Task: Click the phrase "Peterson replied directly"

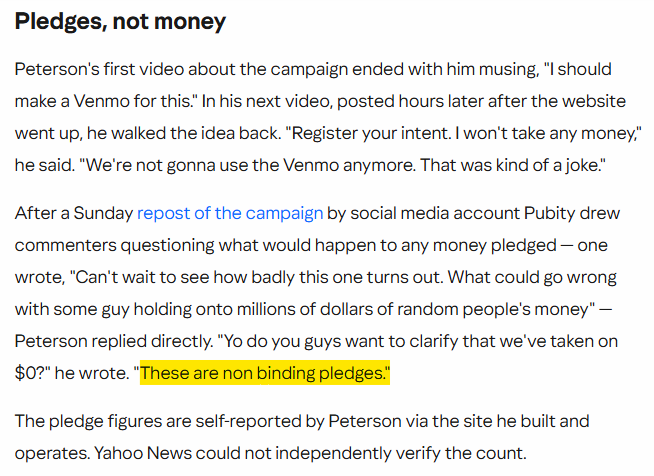Action: [113, 342]
